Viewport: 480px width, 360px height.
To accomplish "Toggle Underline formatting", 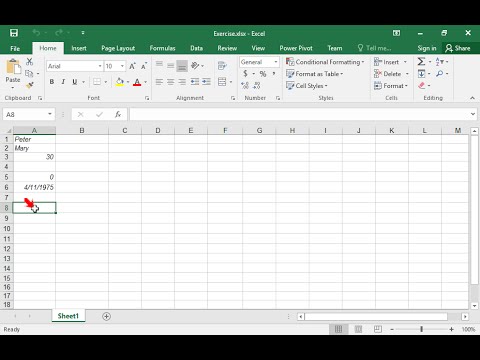I will (75, 82).
